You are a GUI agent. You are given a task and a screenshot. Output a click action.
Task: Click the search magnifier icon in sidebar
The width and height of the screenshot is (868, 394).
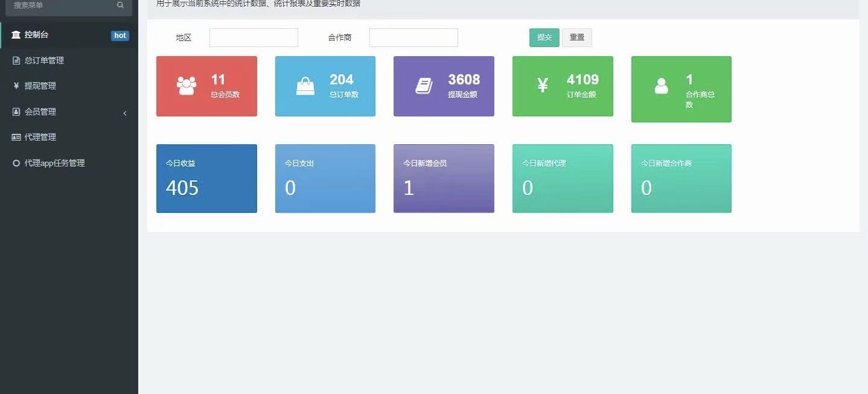pyautogui.click(x=121, y=5)
